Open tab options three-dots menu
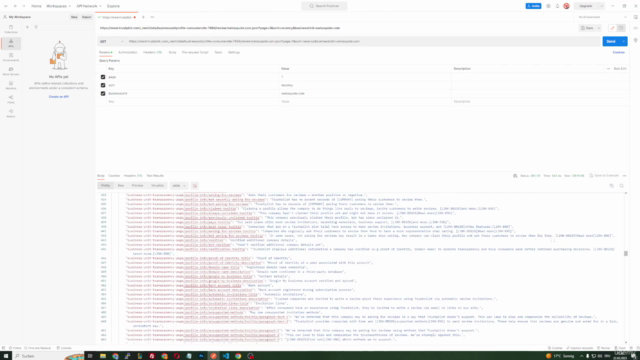Image resolution: width=640 pixels, height=360 pixels. click(x=152, y=17)
